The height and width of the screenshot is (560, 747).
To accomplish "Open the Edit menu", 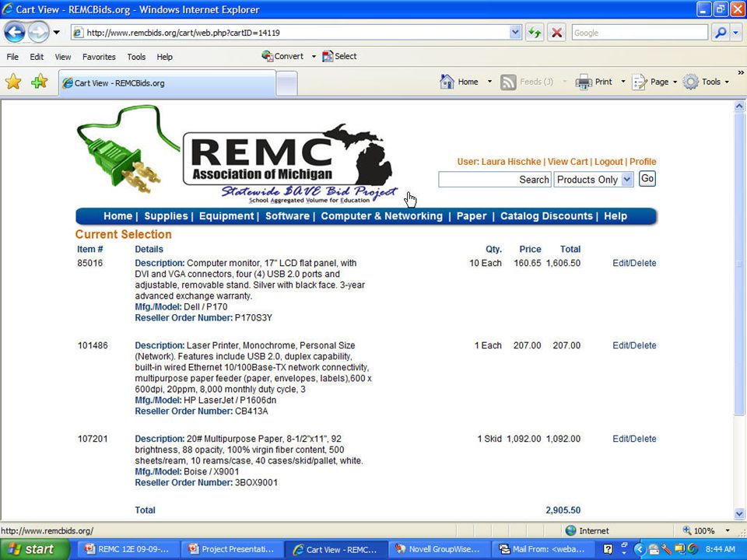I will click(37, 57).
